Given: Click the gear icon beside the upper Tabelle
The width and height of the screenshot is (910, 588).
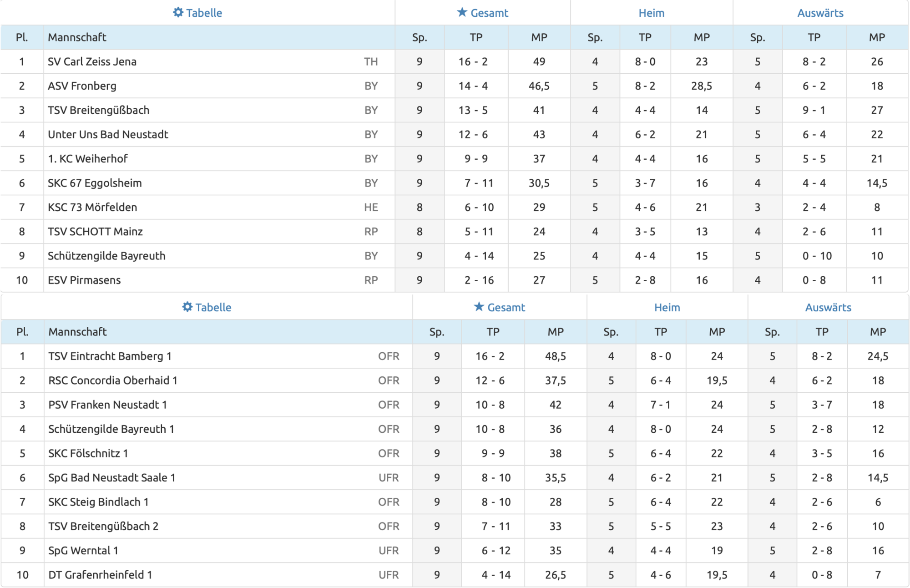Looking at the screenshot, I should pos(178,12).
